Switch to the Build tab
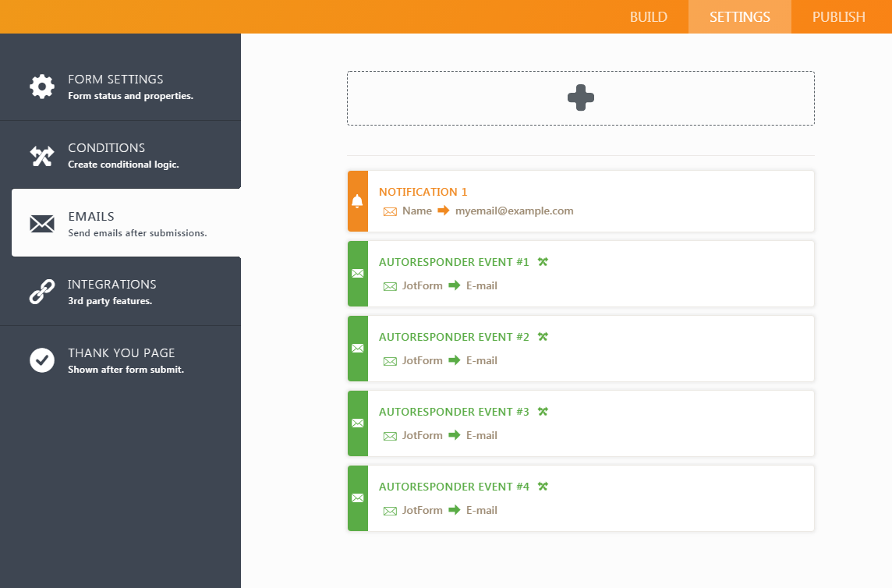 tap(648, 17)
